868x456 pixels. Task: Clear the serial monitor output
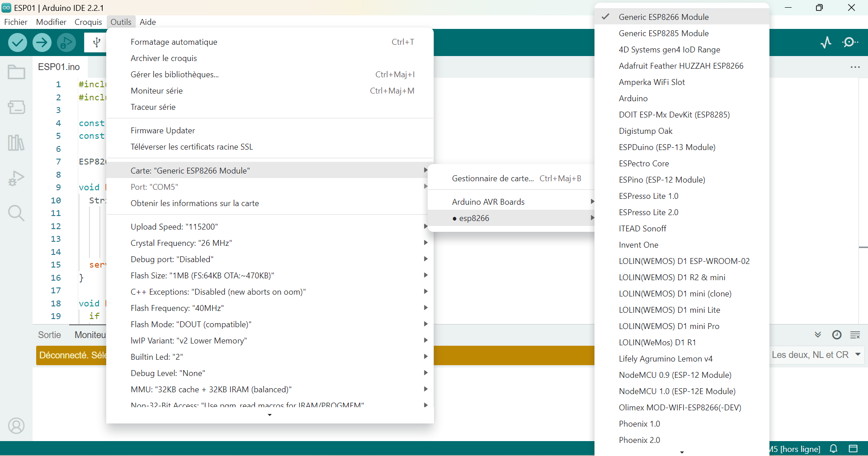[x=855, y=335]
